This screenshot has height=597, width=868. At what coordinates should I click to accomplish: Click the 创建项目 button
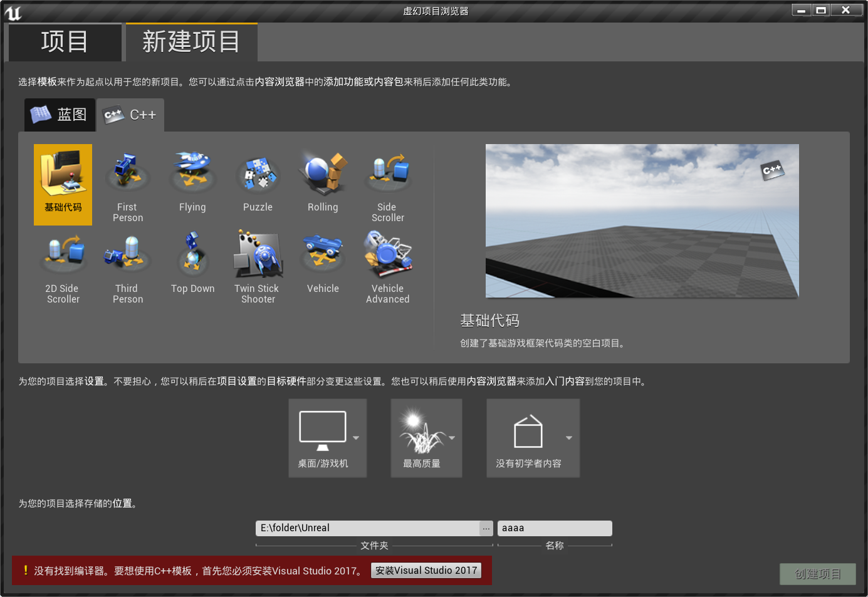click(818, 574)
